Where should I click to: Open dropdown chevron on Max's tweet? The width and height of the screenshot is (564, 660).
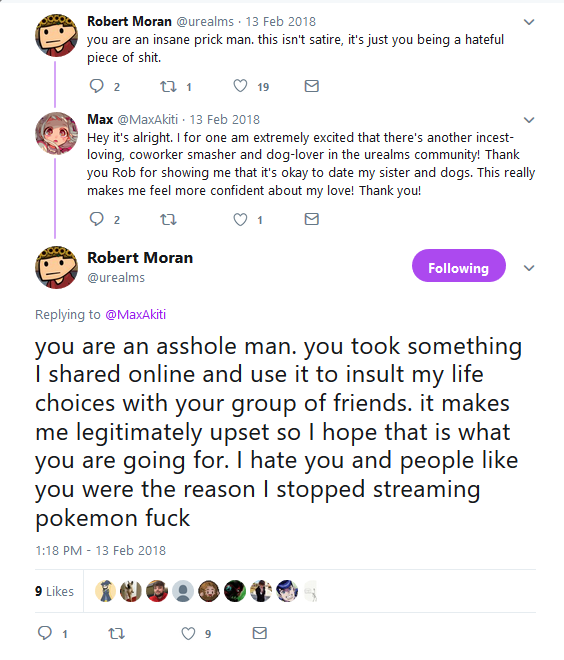(529, 120)
